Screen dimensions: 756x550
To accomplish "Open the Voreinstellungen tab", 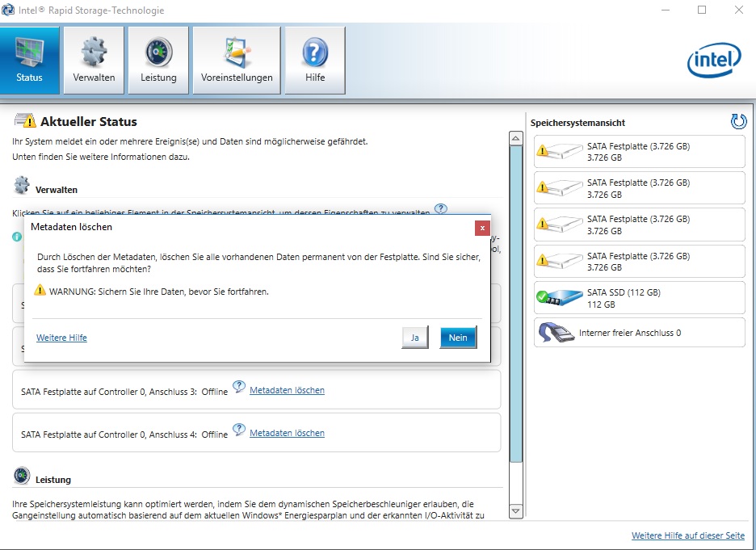I will coord(237,61).
